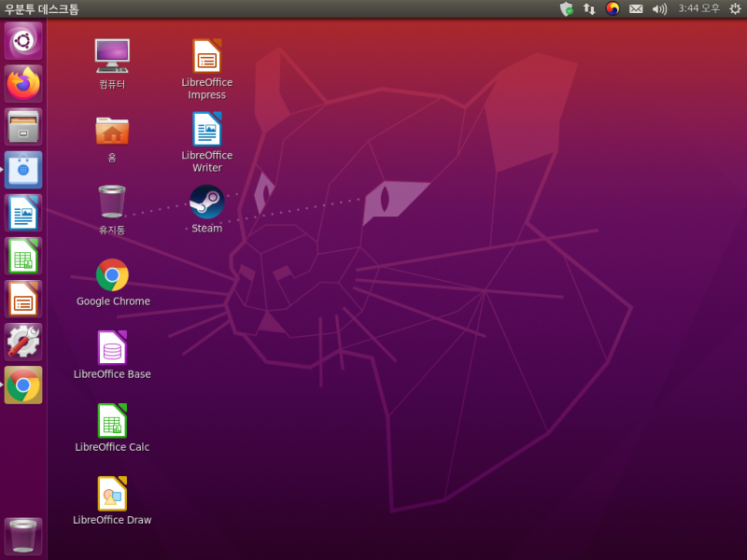The height and width of the screenshot is (560, 747).
Task: Expand the sound volume indicator menu
Action: tap(659, 9)
